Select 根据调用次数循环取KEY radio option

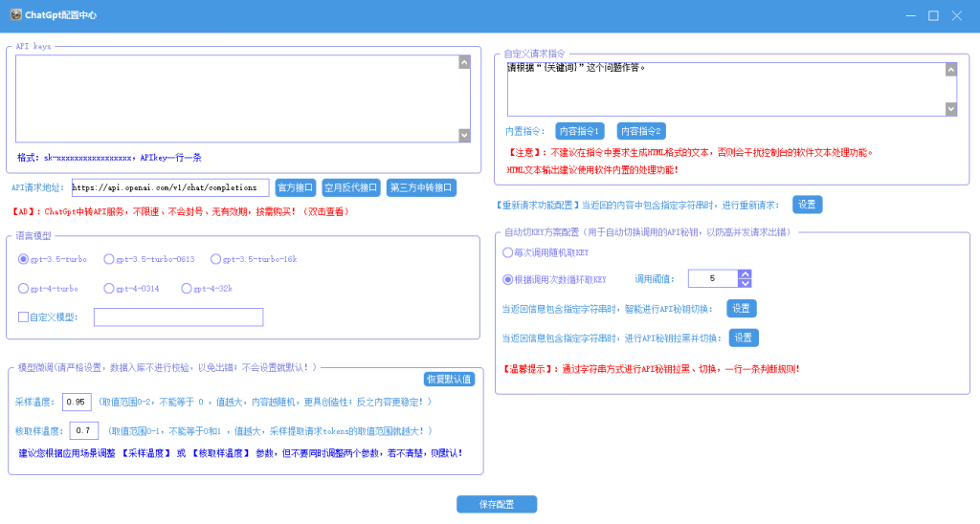pos(508,280)
